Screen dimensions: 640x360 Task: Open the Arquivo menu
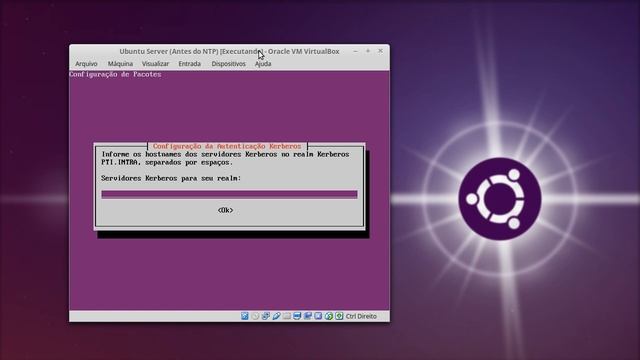point(86,64)
